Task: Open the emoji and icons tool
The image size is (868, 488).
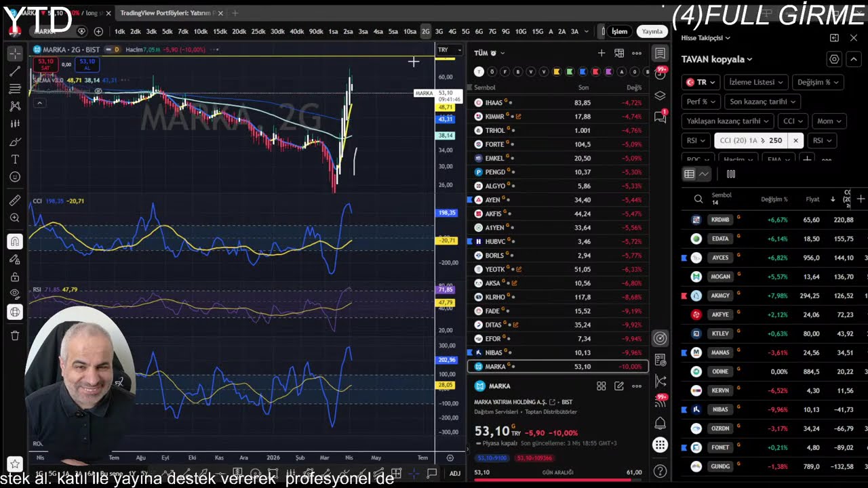Action: click(15, 177)
